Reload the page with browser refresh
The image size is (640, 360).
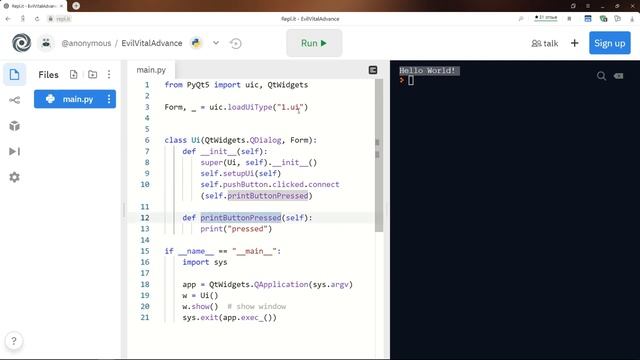pyautogui.click(x=37, y=19)
